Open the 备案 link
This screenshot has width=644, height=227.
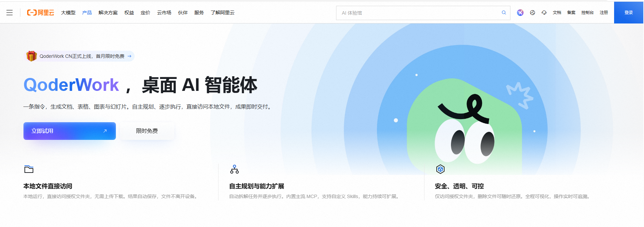click(571, 13)
